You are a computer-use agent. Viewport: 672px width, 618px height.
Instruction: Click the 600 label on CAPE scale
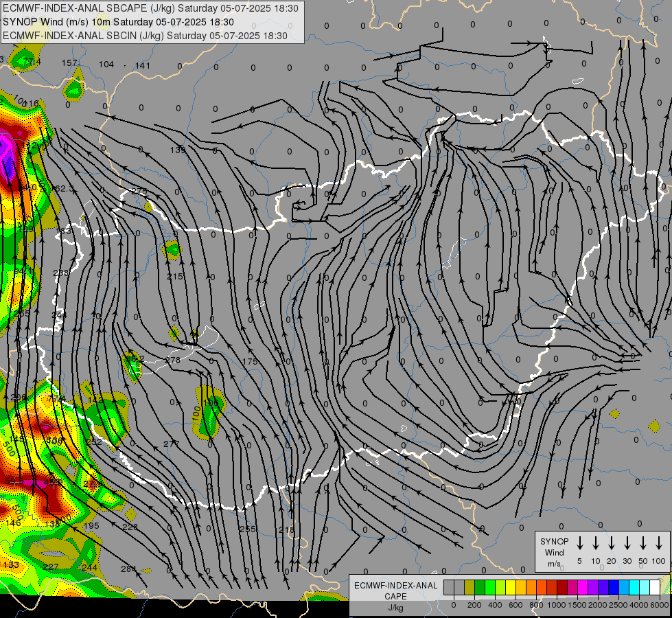pos(515,605)
